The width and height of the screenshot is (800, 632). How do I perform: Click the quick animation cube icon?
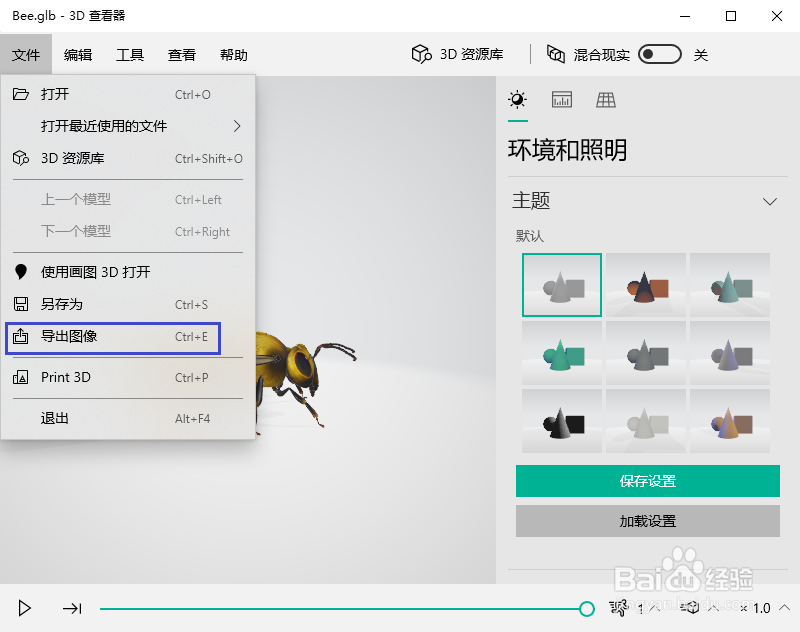pos(690,608)
